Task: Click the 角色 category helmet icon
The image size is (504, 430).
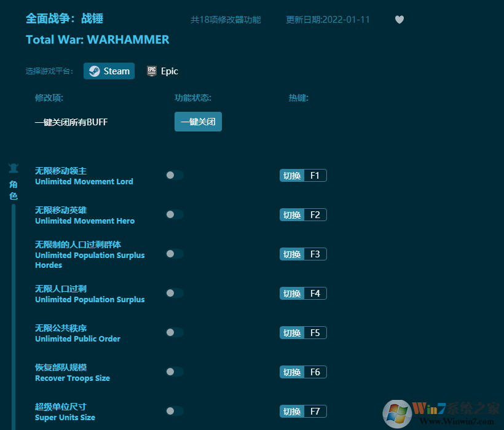Action: tap(13, 168)
